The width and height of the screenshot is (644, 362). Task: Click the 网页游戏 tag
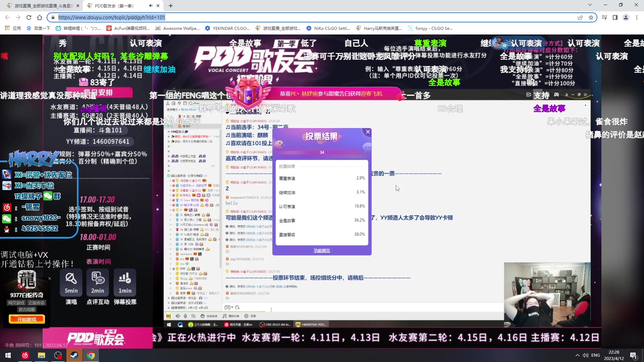(16, 303)
